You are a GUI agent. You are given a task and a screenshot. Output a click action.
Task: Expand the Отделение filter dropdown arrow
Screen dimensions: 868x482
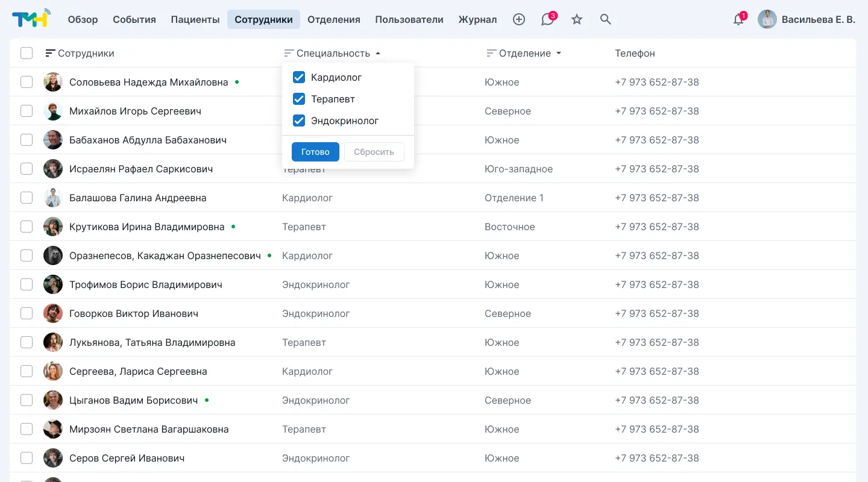pyautogui.click(x=559, y=53)
